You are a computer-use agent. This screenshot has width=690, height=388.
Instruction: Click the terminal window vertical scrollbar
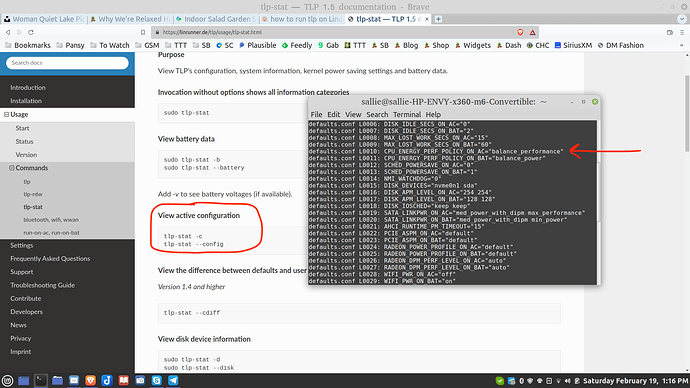point(598,193)
